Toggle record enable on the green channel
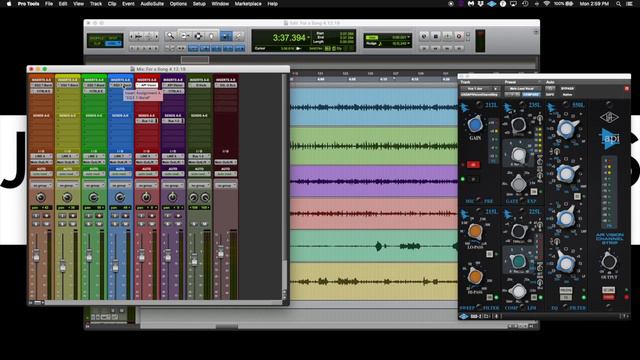Image resolution: width=640 pixels, height=360 pixels. (99, 216)
